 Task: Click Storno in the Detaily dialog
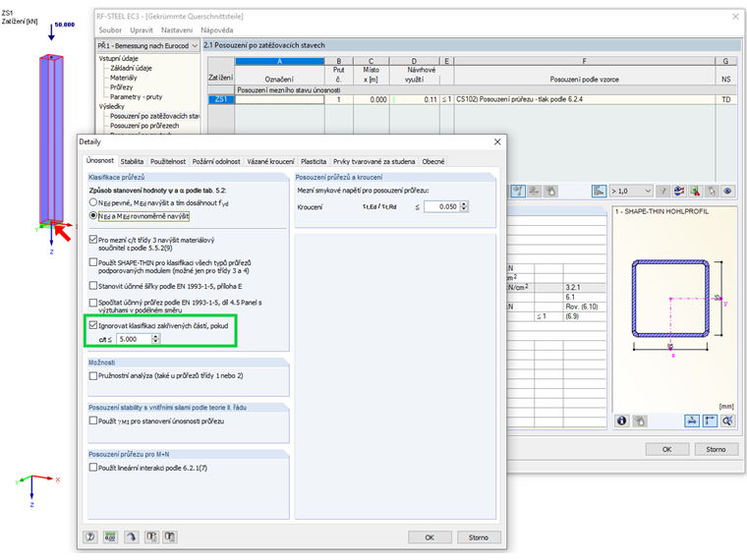click(479, 537)
